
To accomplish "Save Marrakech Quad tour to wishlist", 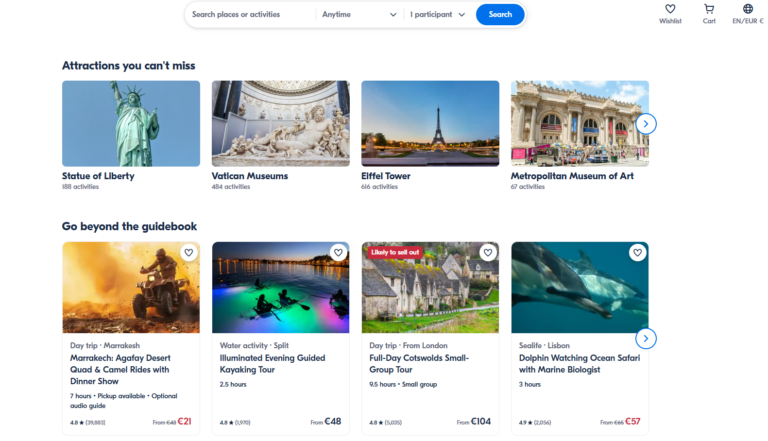I will pyautogui.click(x=189, y=253).
